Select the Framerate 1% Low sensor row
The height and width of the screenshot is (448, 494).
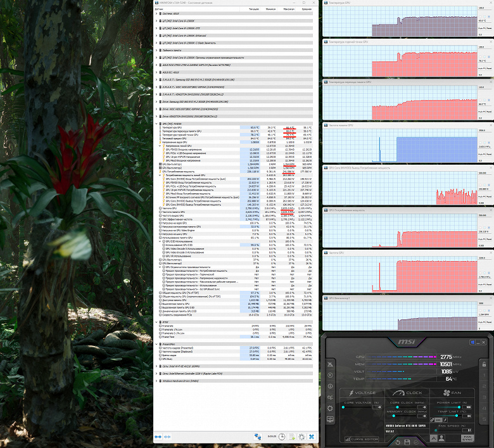[236, 330]
